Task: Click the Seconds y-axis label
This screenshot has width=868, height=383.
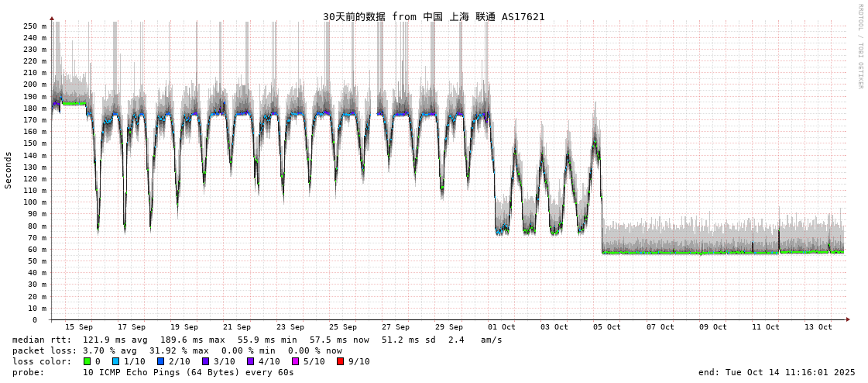Action: click(9, 170)
